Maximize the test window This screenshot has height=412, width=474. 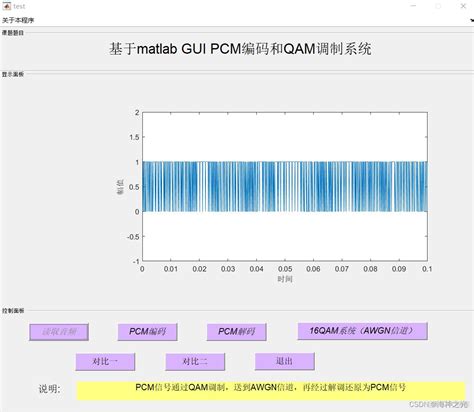click(x=438, y=6)
